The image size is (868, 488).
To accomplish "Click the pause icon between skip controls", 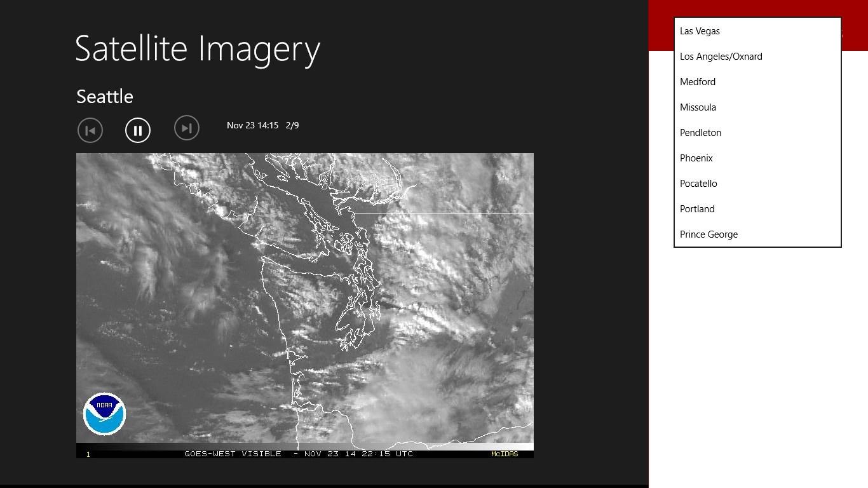I will pyautogui.click(x=138, y=130).
